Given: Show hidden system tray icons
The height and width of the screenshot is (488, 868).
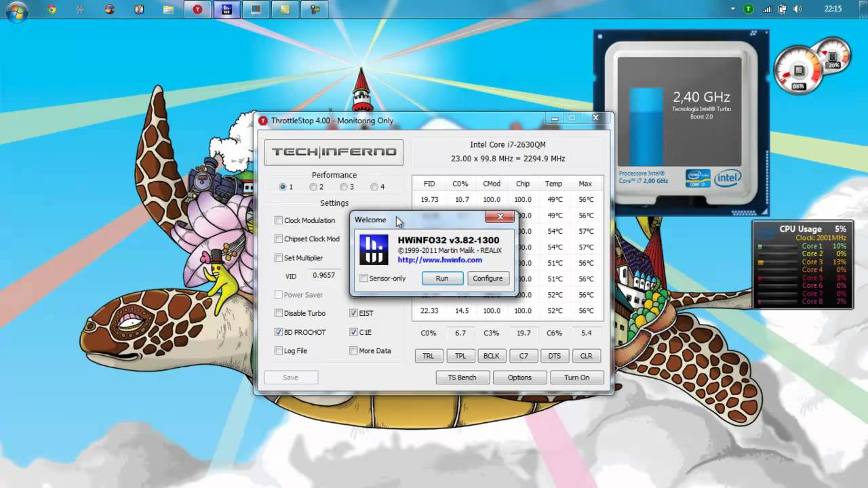Looking at the screenshot, I should tap(733, 9).
